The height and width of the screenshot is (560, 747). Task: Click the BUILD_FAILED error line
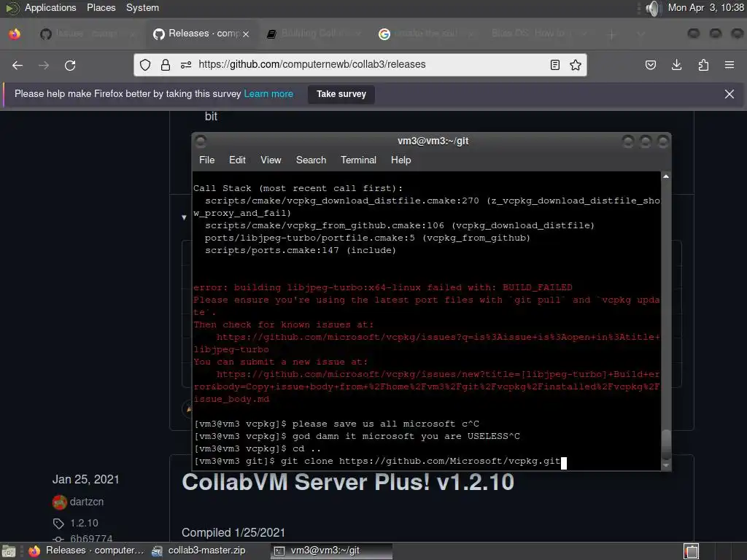point(382,287)
